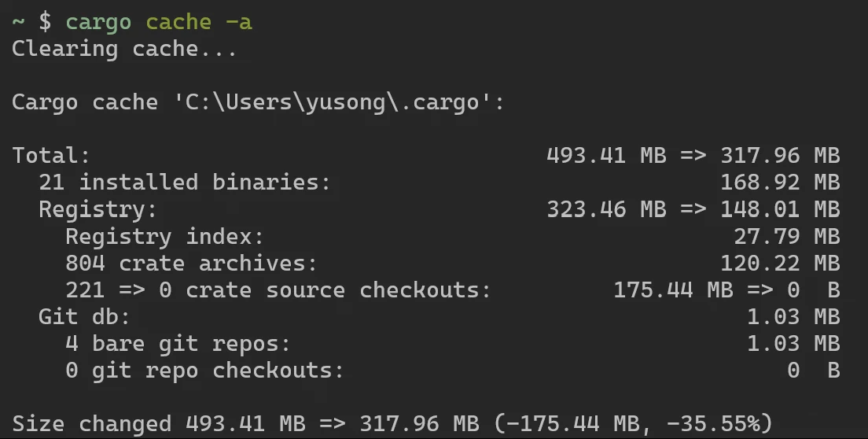Screen dimensions: 868x439
Task: Click the cache path 'C:\Users\yusong\.cargo'
Action: 331,102
